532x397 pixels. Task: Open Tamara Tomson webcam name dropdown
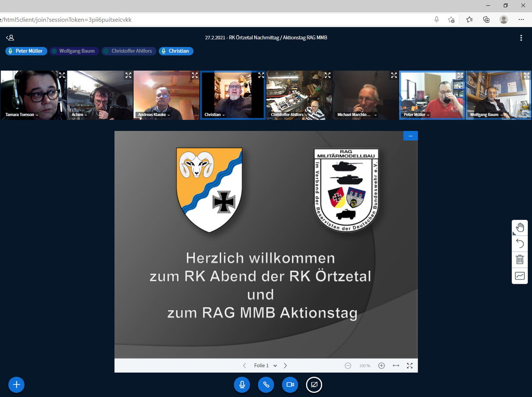pos(21,115)
